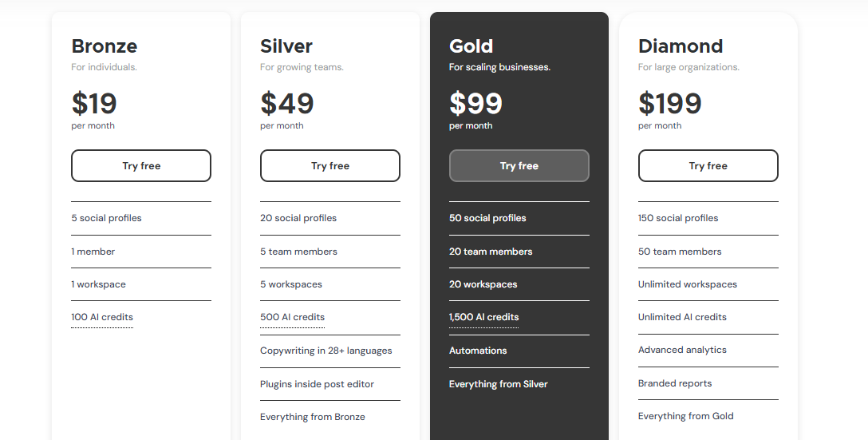Click Try free under Diamond plan
868x440 pixels.
pos(708,165)
